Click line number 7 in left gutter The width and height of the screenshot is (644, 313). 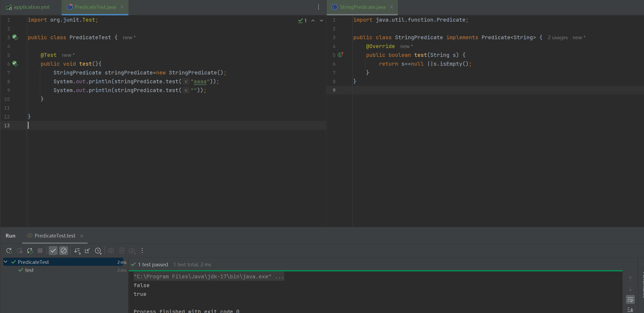9,73
